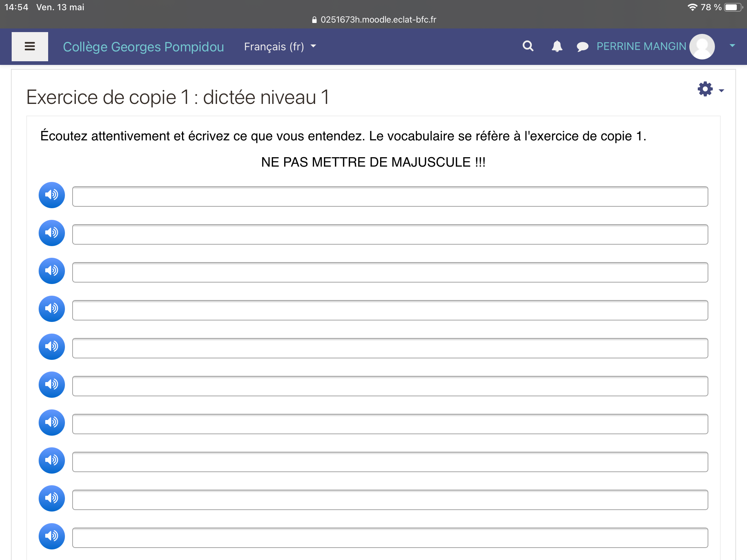The width and height of the screenshot is (747, 560).
Task: Focus the fifth answer text field
Action: click(390, 348)
